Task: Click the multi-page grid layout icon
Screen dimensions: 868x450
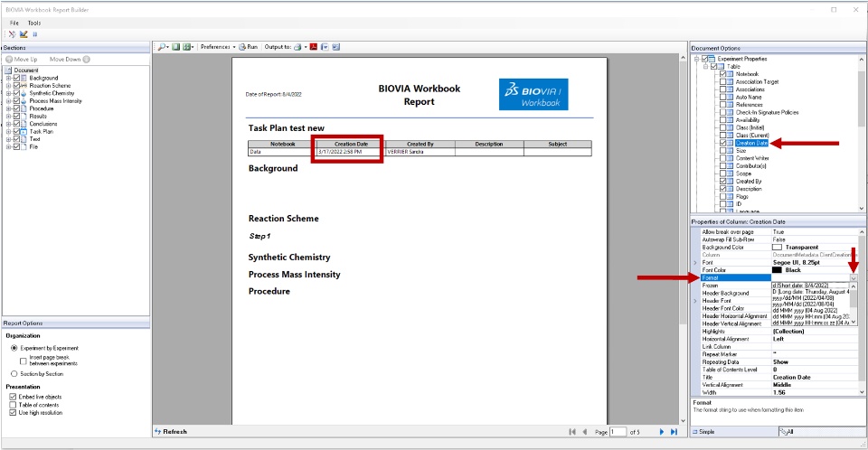Action: click(x=186, y=47)
